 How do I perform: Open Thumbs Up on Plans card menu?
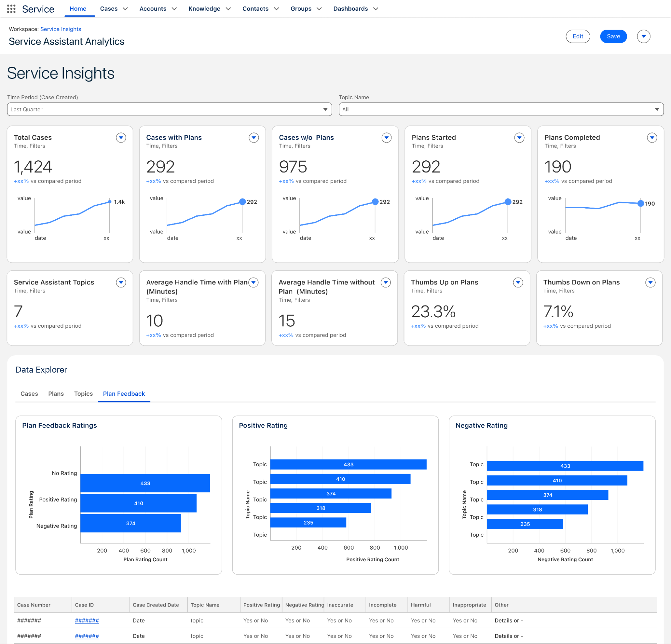[x=518, y=282]
